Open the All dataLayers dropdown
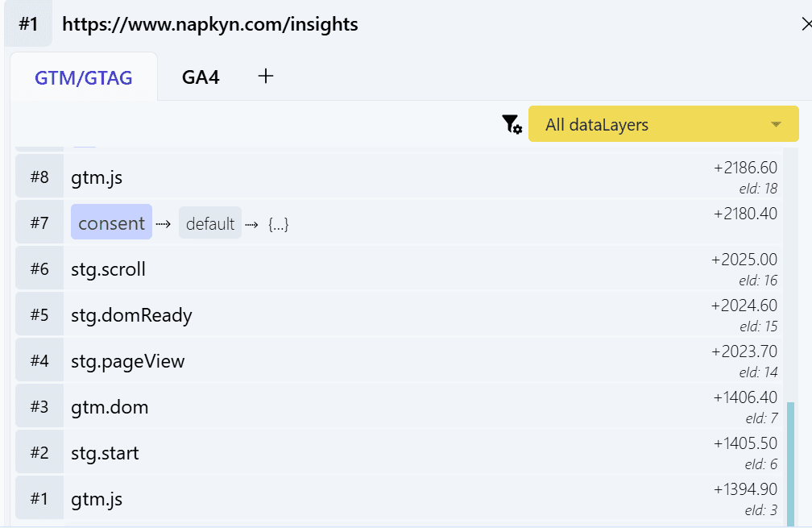 click(x=662, y=124)
